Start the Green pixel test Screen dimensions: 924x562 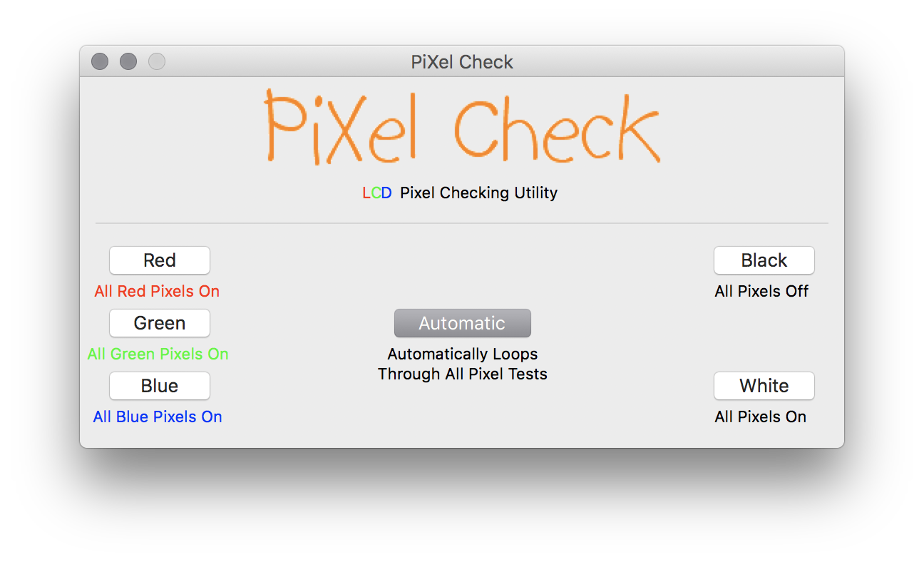[x=160, y=323]
